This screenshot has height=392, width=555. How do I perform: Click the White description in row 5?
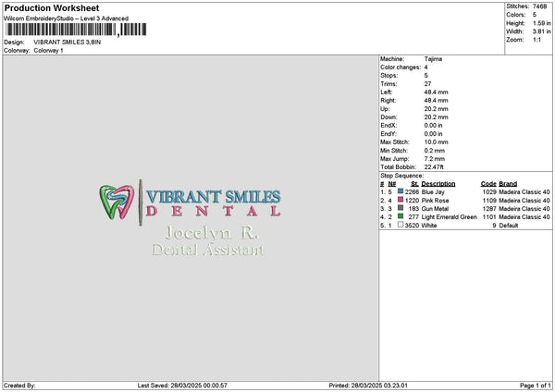429,226
